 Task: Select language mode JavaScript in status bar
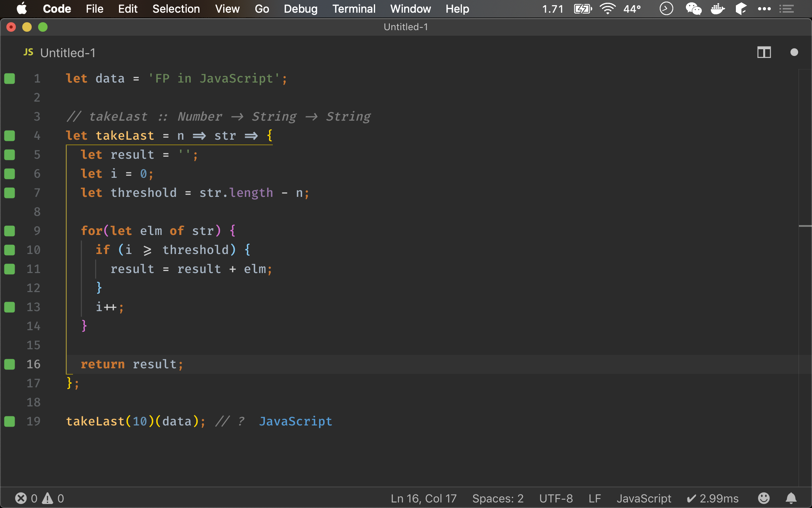tap(644, 498)
